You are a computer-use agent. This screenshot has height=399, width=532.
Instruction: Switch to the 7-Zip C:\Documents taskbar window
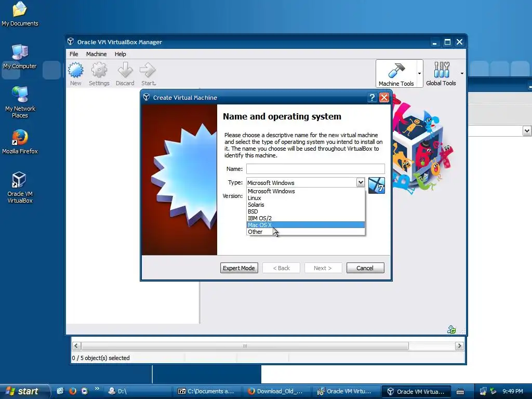tap(207, 392)
